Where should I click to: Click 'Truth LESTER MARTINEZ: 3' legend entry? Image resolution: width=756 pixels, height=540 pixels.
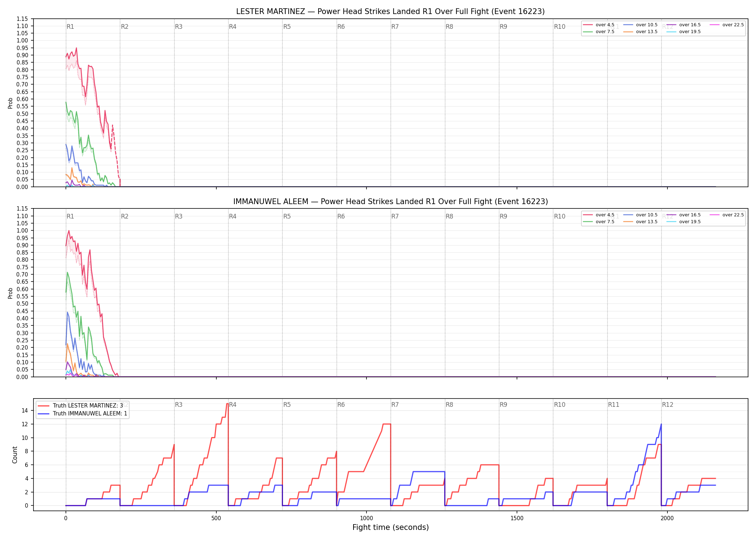[x=80, y=406]
